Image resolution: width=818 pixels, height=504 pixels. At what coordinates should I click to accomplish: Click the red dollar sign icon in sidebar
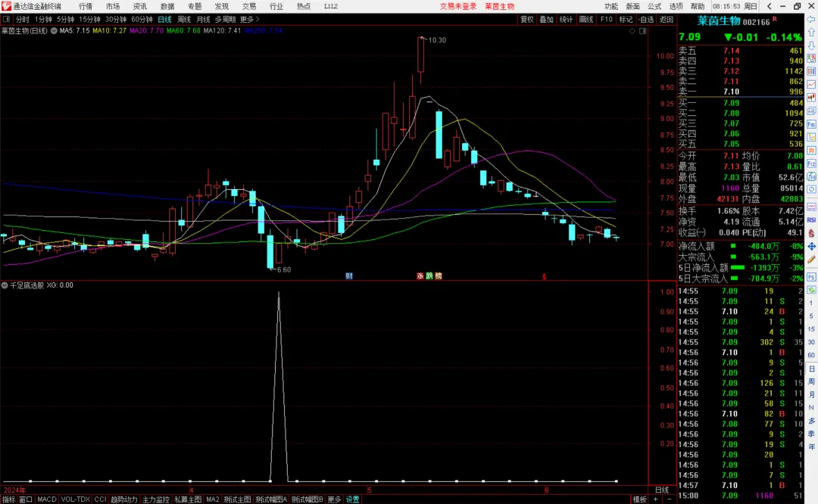tap(811, 233)
